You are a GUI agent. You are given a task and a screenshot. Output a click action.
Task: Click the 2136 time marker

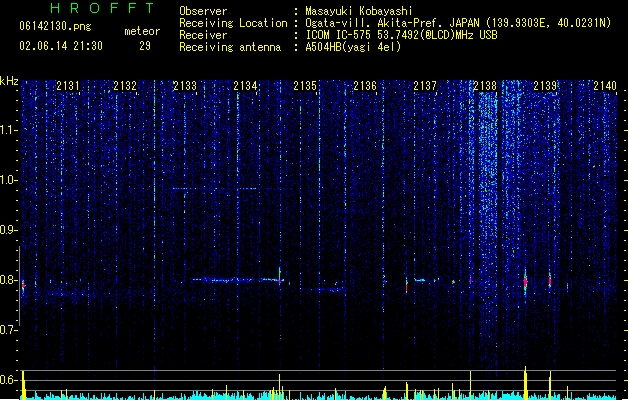click(x=365, y=86)
